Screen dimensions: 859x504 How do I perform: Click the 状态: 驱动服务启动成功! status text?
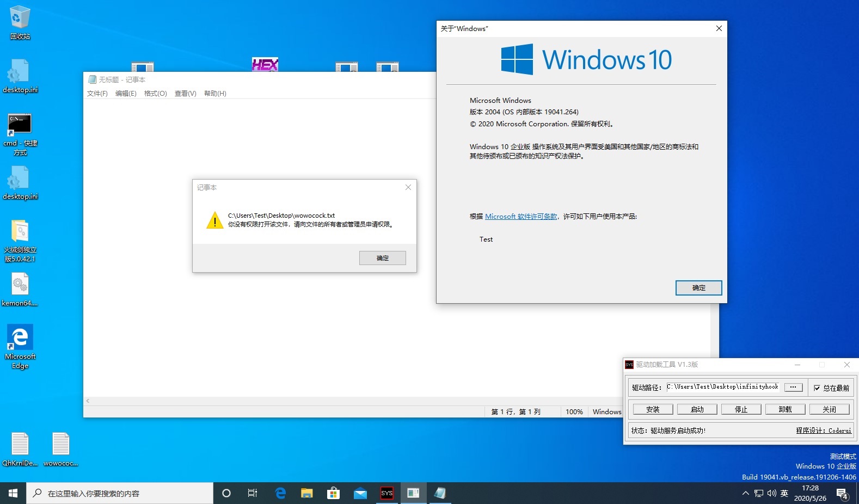(x=668, y=431)
